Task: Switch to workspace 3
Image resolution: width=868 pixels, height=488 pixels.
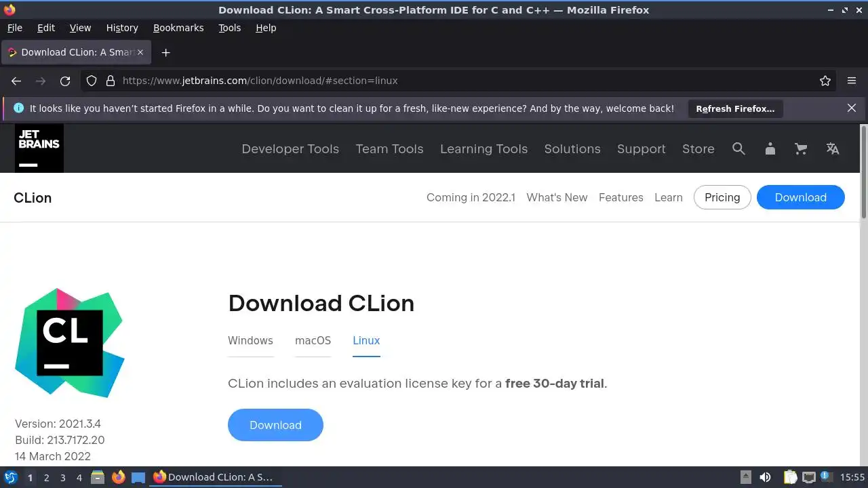Action: [x=62, y=478]
